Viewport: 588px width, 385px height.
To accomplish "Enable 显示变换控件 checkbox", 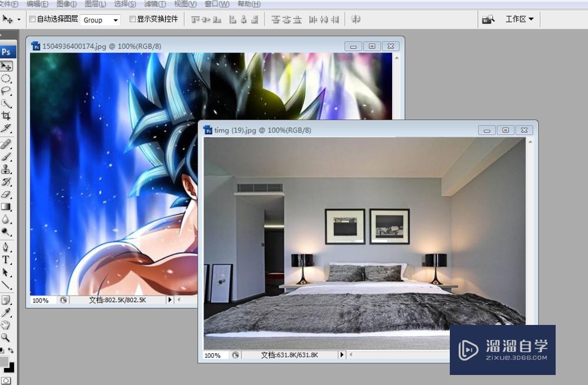I will (132, 19).
